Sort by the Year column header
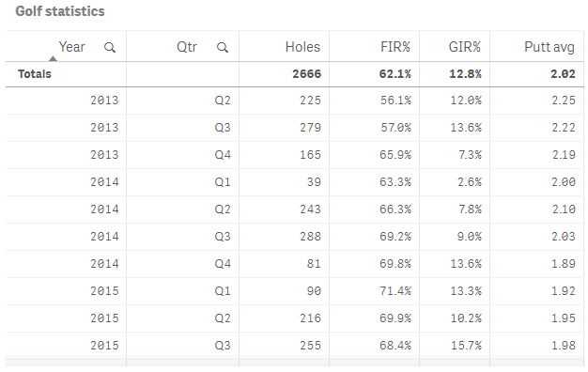This screenshot has height=372, width=588. pos(72,47)
